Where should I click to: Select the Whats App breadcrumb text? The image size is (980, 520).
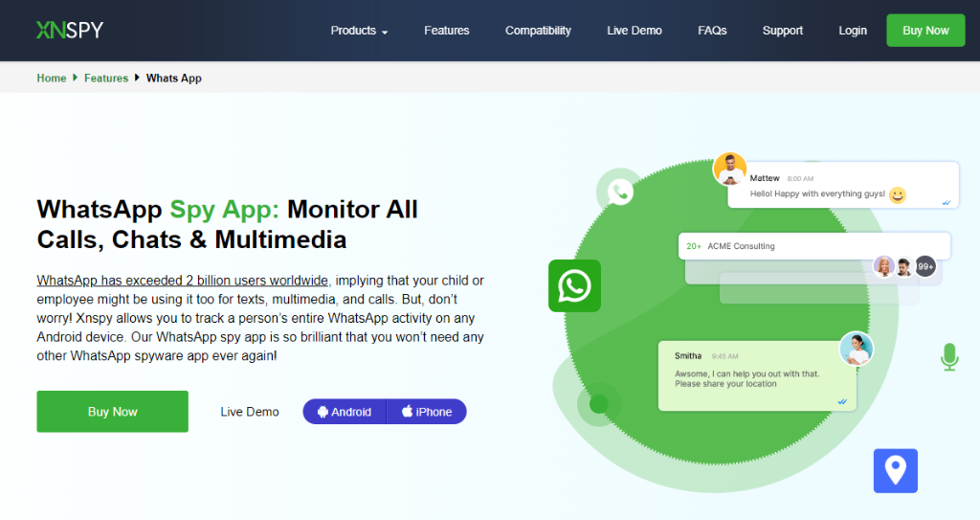click(174, 79)
